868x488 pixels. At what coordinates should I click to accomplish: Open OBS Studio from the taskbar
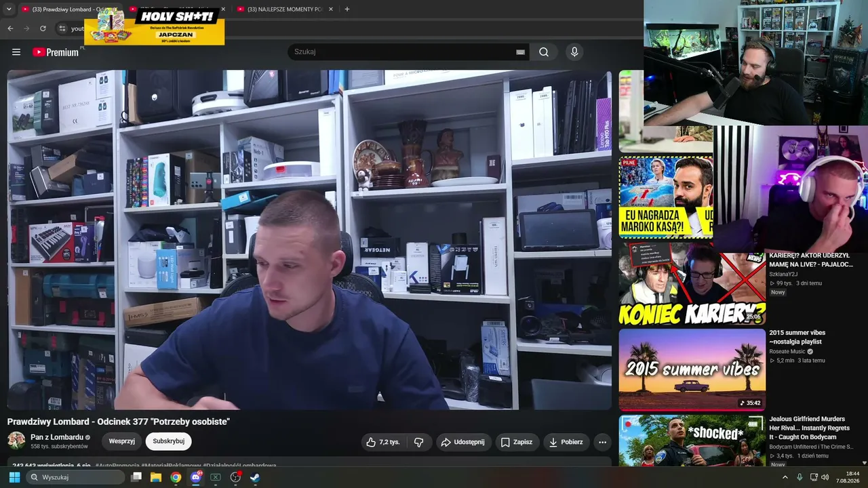pos(235,477)
